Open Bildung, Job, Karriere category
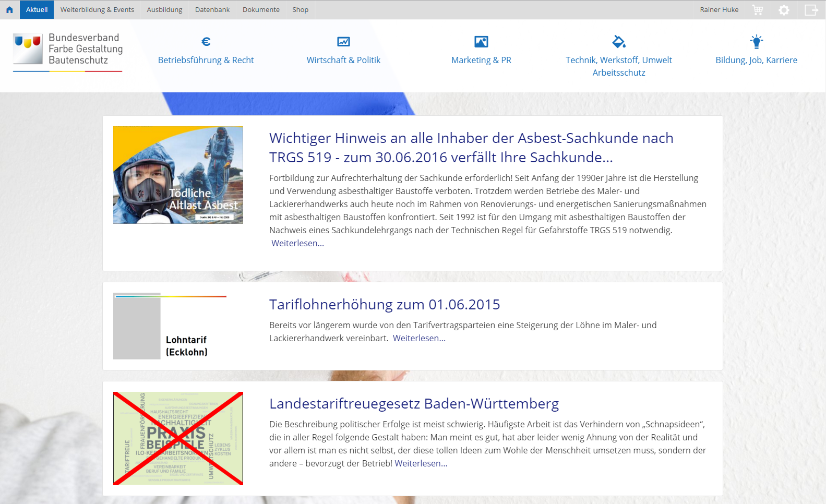Viewport: 826px width, 504px height. 757,60
